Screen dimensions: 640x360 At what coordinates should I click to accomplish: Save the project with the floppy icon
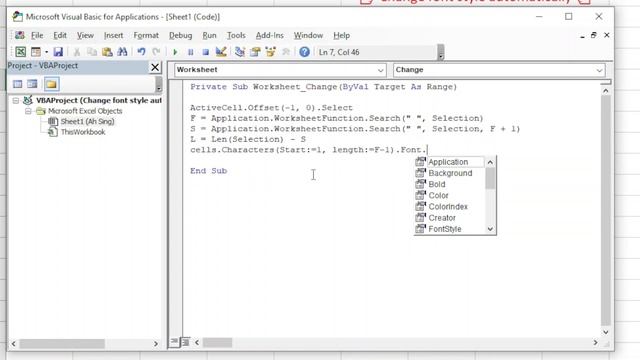click(x=58, y=52)
